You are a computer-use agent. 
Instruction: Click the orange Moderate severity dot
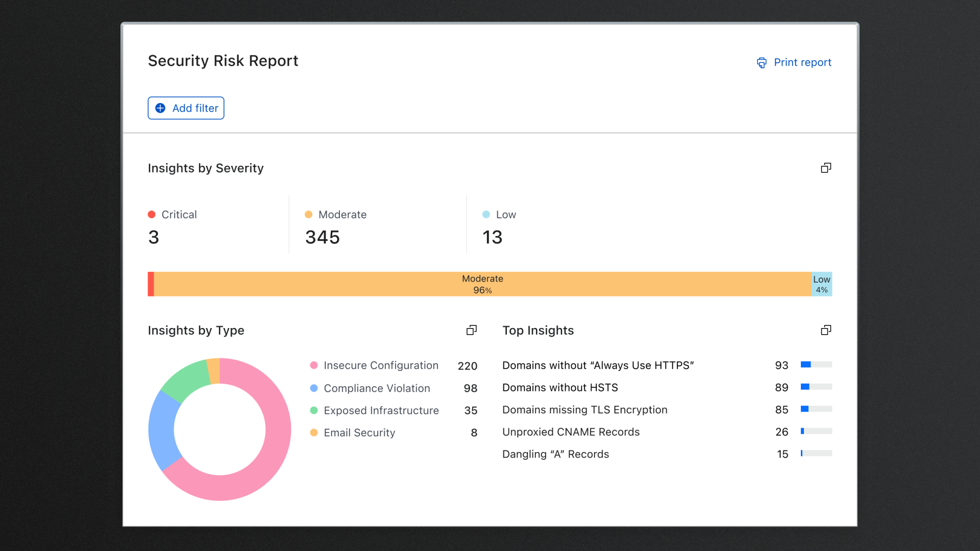(x=308, y=214)
